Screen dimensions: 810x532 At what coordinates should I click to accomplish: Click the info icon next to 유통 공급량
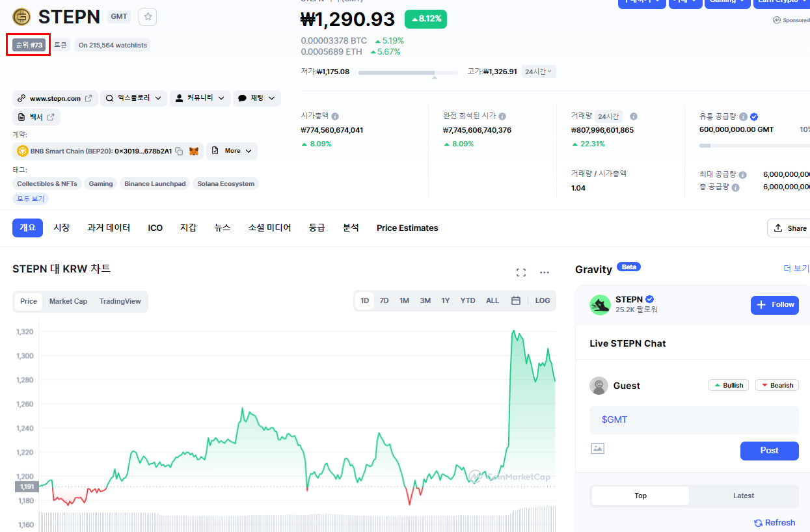pyautogui.click(x=743, y=116)
